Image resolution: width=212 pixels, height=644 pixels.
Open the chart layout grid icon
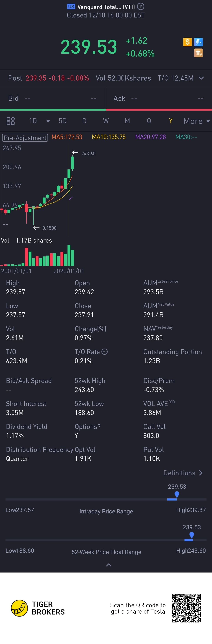(10, 121)
